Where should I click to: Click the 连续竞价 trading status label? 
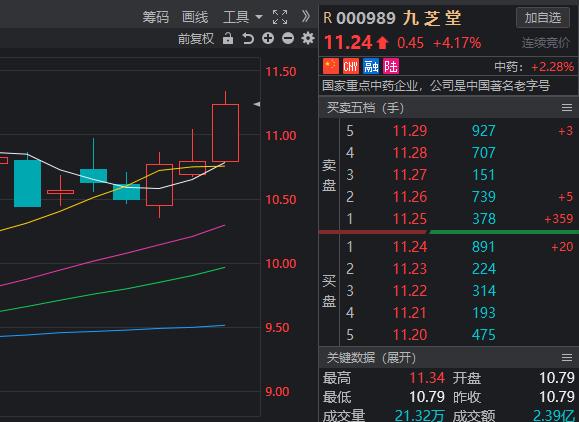tap(546, 43)
